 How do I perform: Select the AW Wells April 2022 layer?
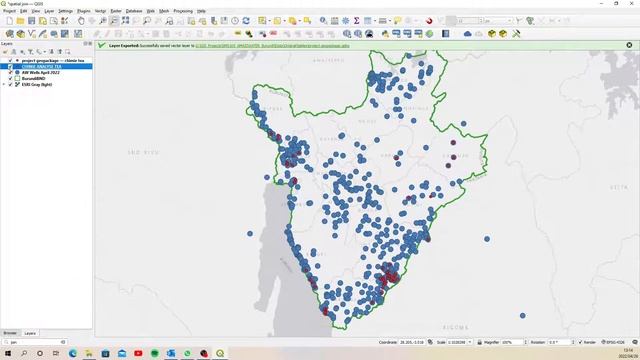click(x=40, y=73)
